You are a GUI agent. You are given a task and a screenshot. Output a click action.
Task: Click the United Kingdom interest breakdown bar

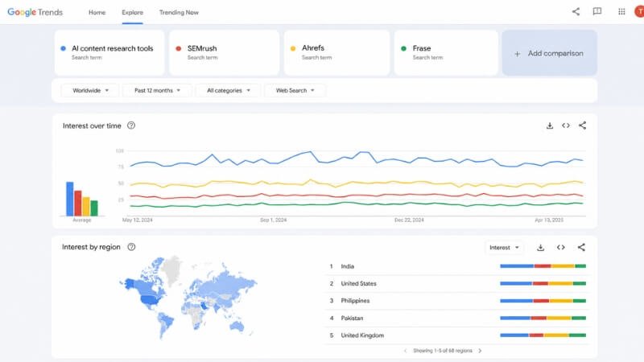543,335
